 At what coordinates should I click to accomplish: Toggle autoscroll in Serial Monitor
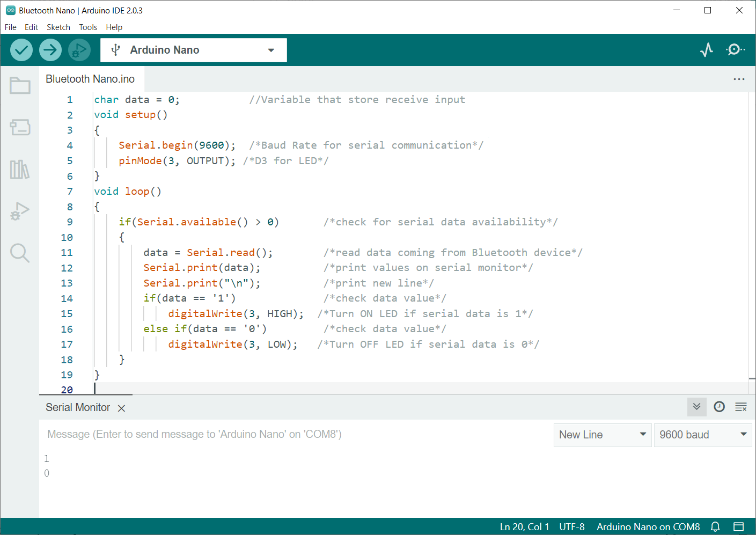696,407
